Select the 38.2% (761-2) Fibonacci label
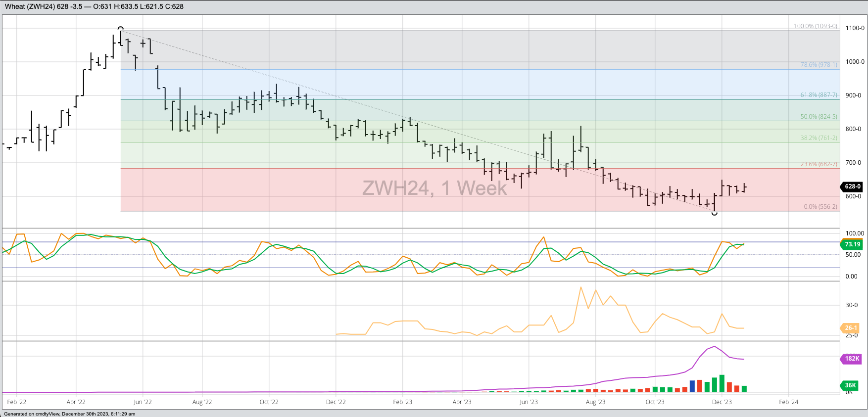Screen dimensions: 868x417 [x=819, y=138]
